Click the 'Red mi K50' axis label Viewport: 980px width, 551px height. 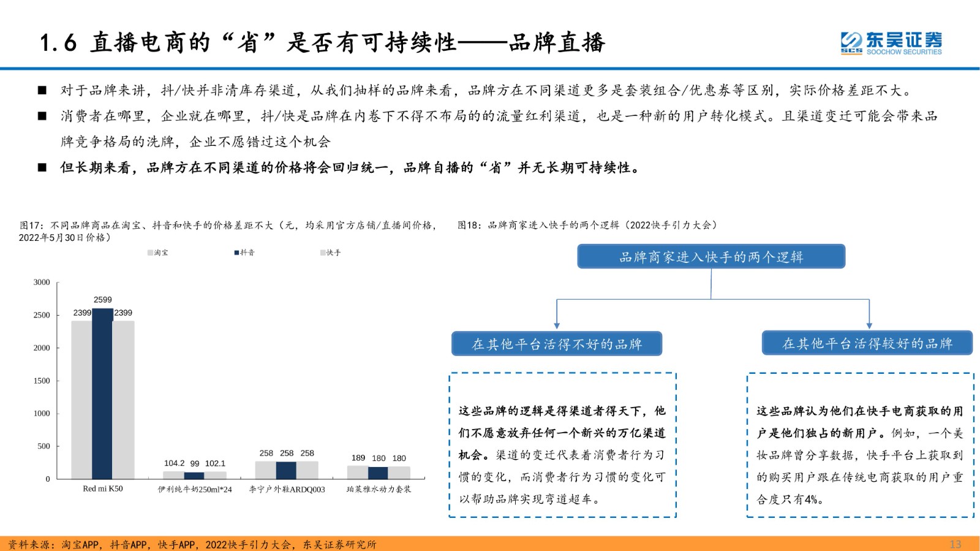[x=103, y=489]
